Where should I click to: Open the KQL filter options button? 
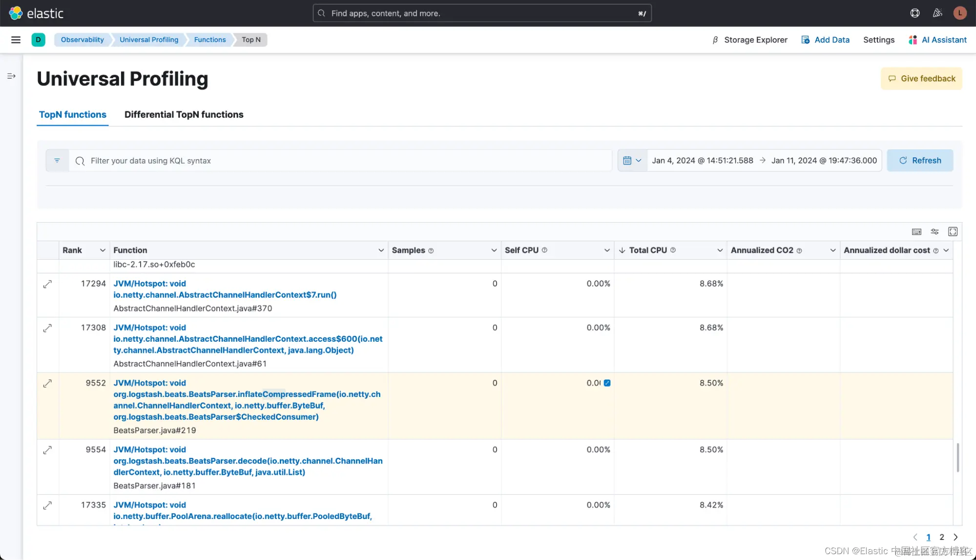(57, 161)
